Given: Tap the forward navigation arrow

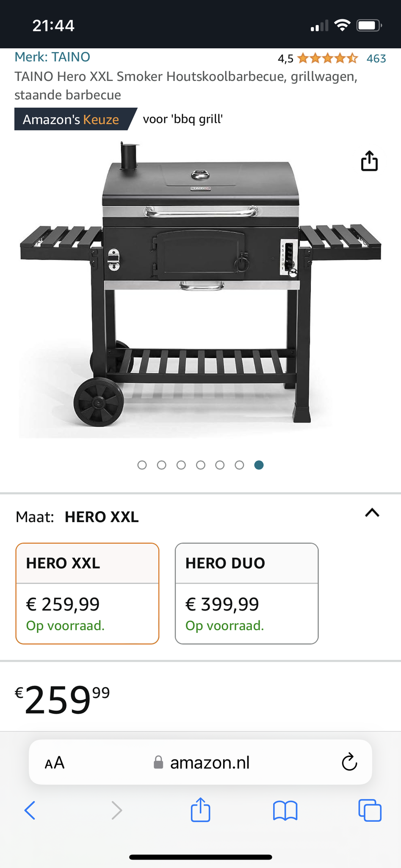Looking at the screenshot, I should click(116, 810).
